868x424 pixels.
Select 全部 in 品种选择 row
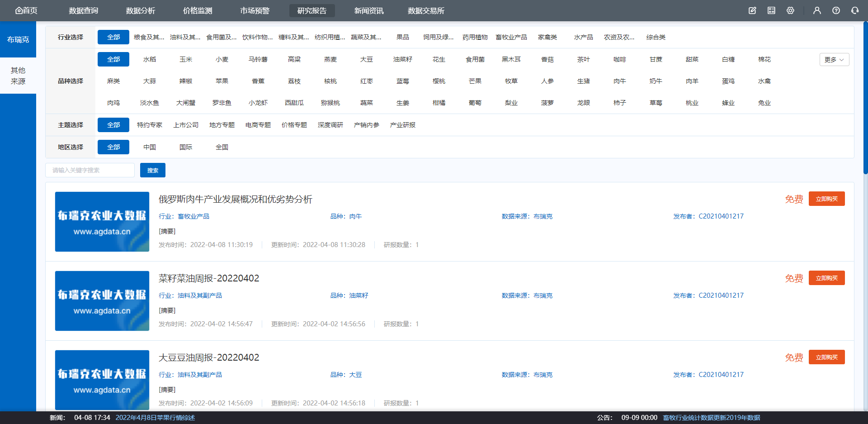tap(113, 59)
